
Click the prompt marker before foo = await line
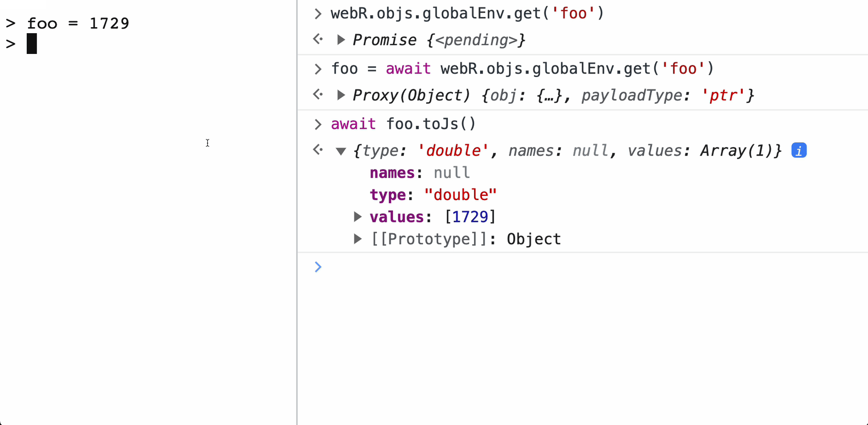click(x=318, y=69)
